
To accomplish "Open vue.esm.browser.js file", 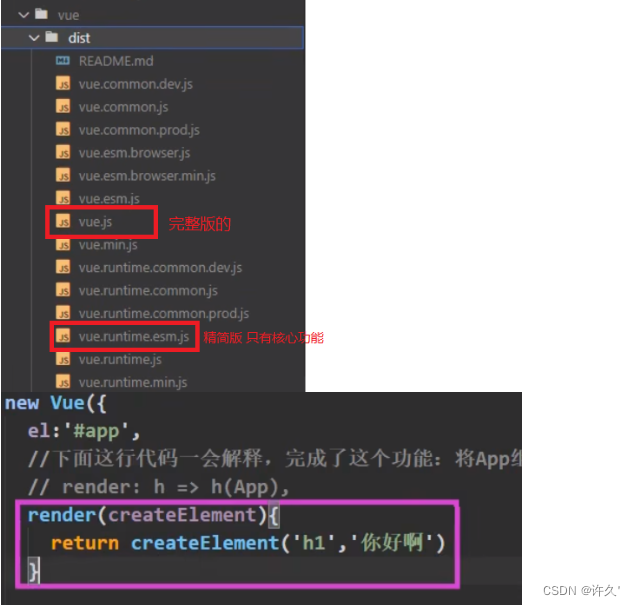I will click(x=134, y=153).
